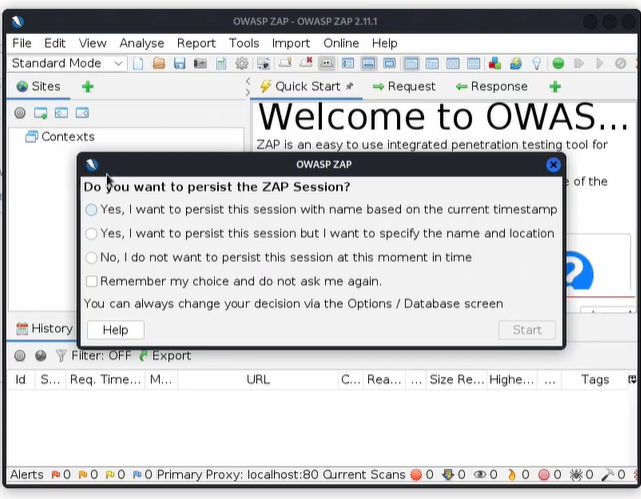The image size is (641, 499).
Task: Enable Remember my choice checkbox
Action: (x=92, y=282)
